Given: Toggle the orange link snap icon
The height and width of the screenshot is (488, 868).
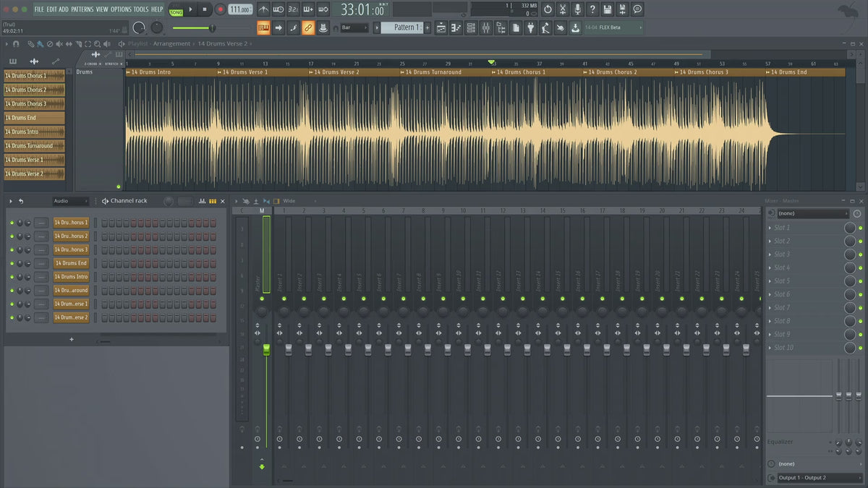Looking at the screenshot, I should pyautogui.click(x=307, y=27).
